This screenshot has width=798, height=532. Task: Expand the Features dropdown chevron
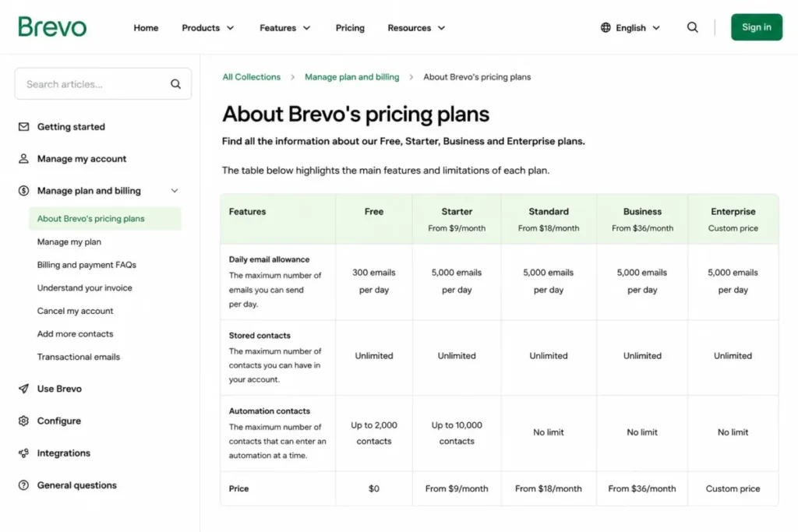(306, 28)
